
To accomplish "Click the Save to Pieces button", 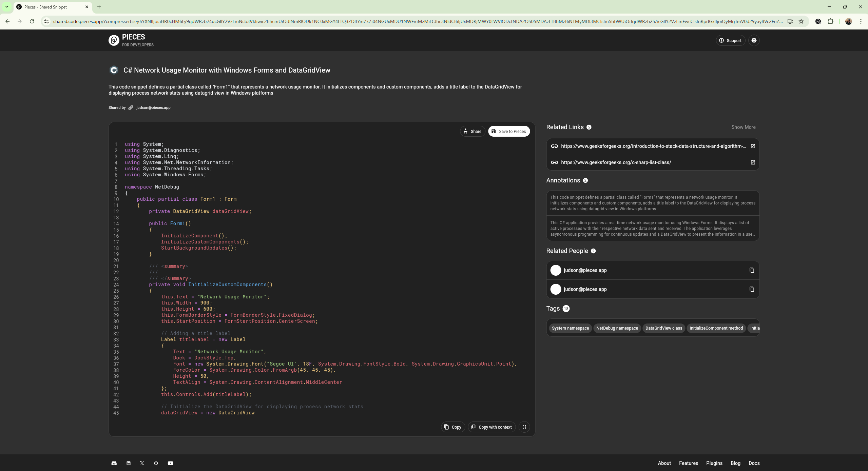I will coord(509,131).
